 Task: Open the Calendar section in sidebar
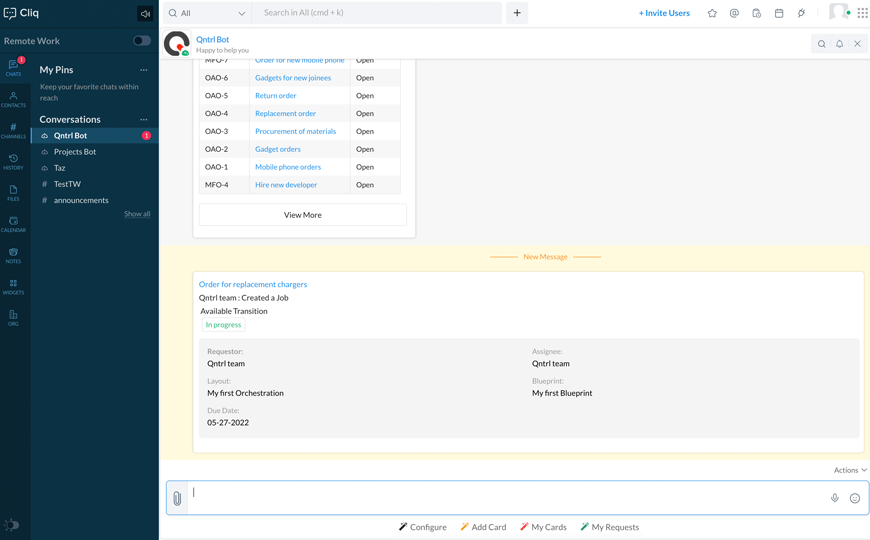tap(13, 224)
